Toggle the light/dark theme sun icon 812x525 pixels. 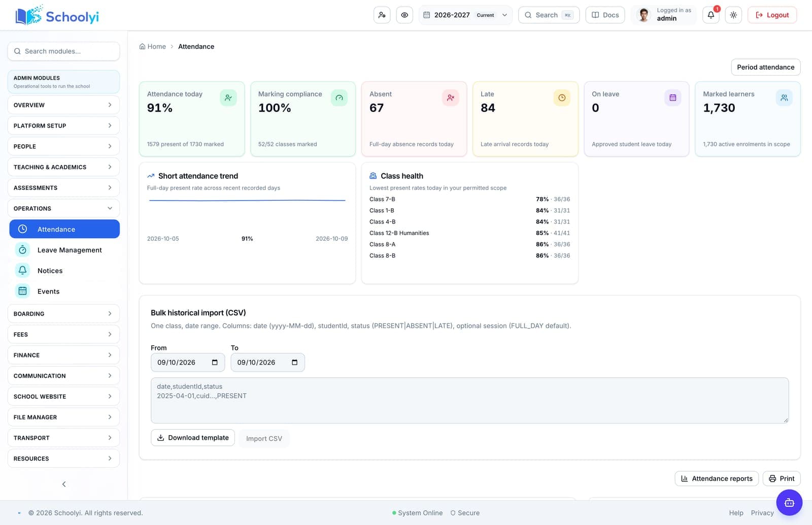tap(733, 15)
